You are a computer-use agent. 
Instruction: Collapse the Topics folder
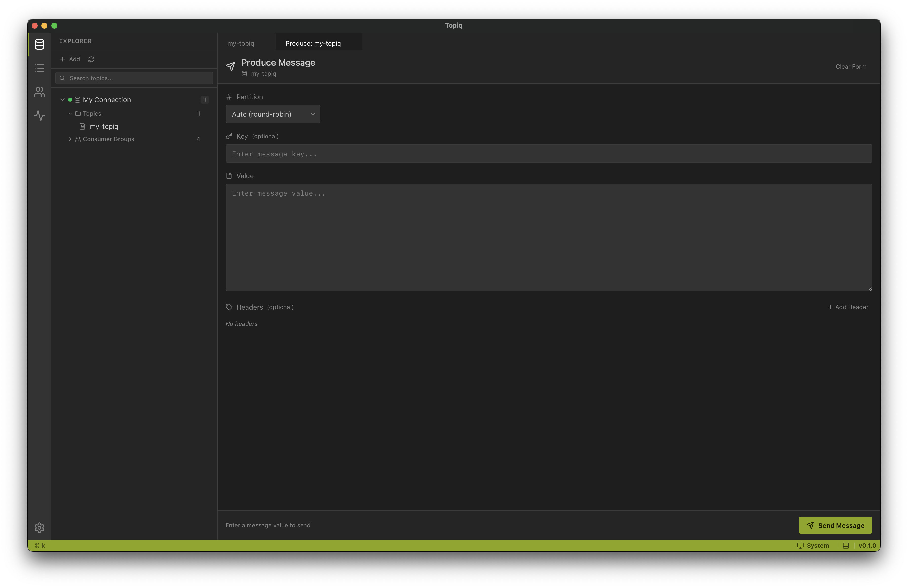[70, 114]
